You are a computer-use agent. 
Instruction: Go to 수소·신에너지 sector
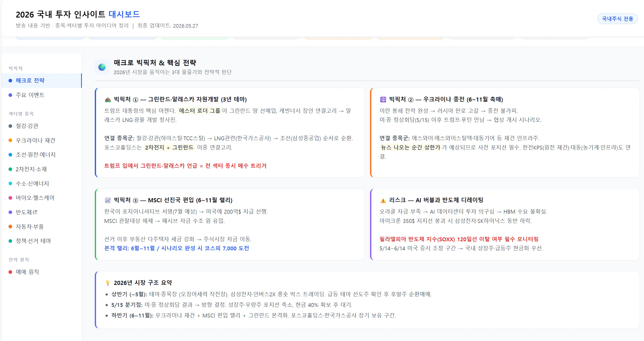tap(42, 184)
